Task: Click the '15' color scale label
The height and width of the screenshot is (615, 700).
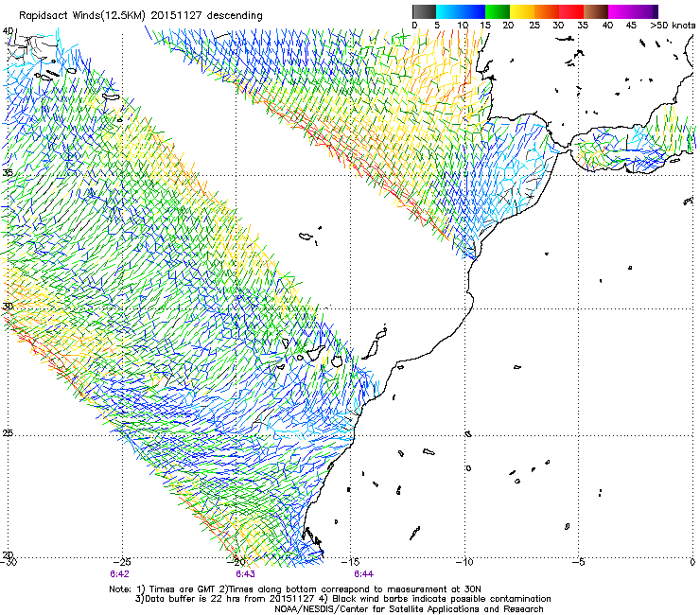Action: [x=485, y=26]
